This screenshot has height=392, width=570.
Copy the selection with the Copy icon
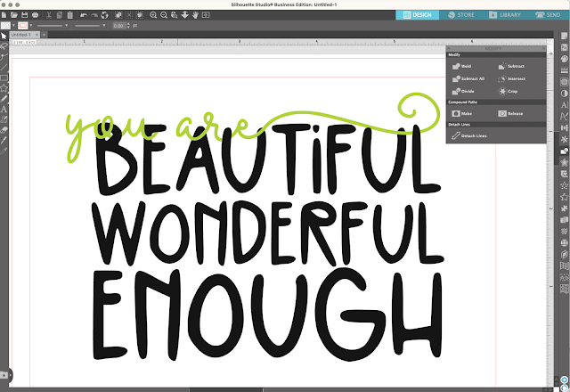[60, 15]
